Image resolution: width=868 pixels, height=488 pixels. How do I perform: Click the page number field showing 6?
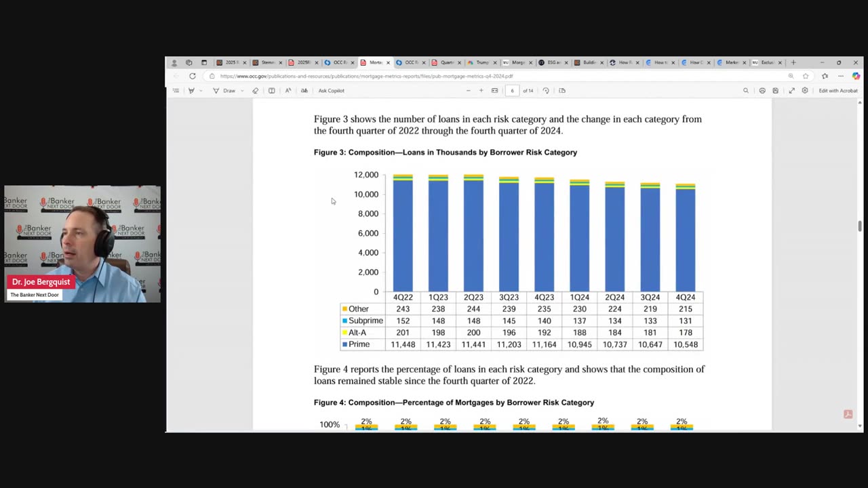tap(512, 90)
